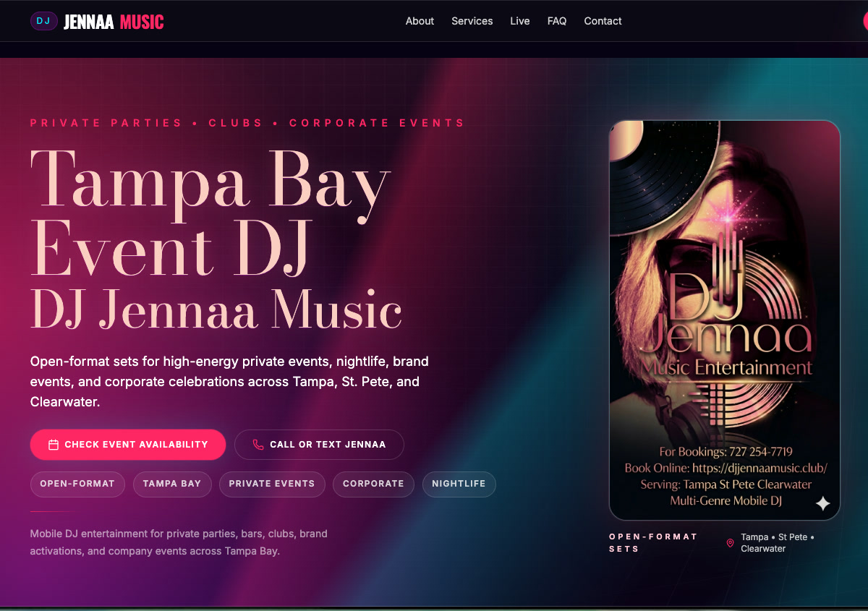This screenshot has width=868, height=611.
Task: Open the Contact nav item
Action: point(603,21)
